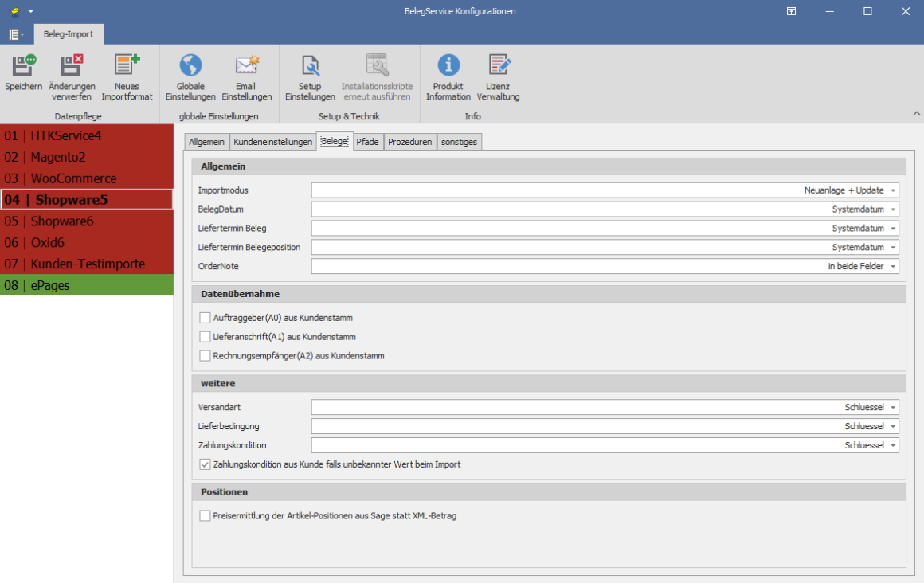Open the Prozeduren tab

409,142
